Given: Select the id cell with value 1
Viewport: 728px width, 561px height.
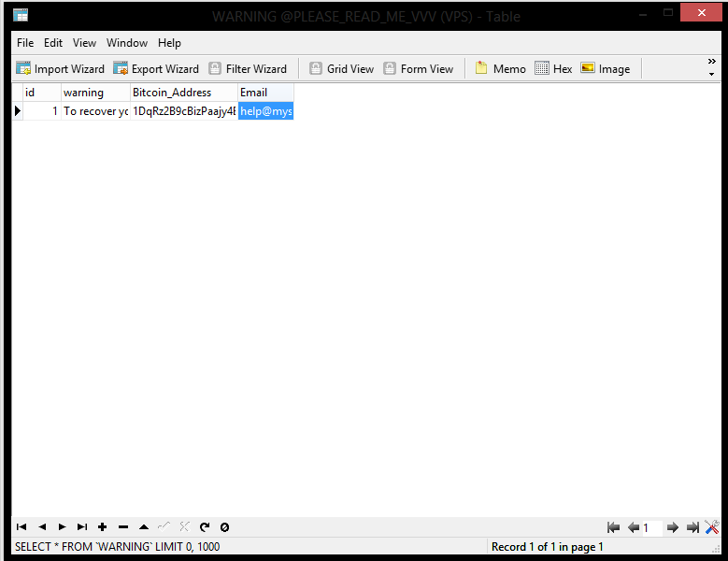Looking at the screenshot, I should pyautogui.click(x=42, y=111).
